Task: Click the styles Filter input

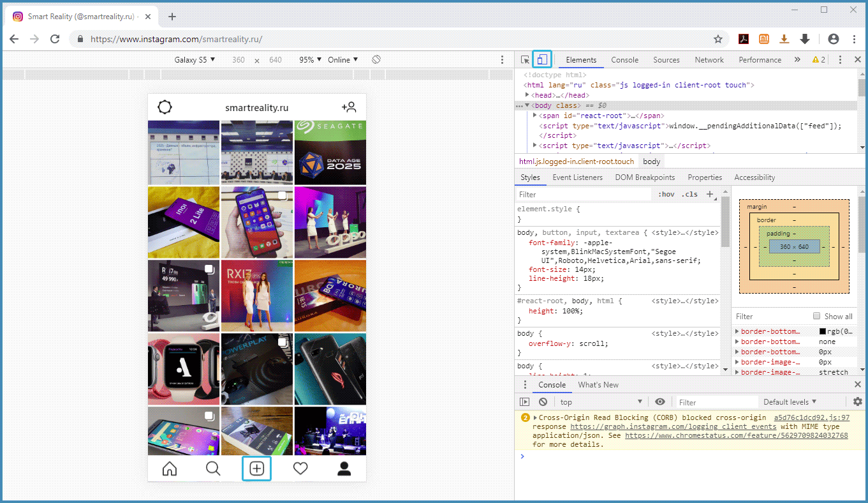Action: pos(583,194)
